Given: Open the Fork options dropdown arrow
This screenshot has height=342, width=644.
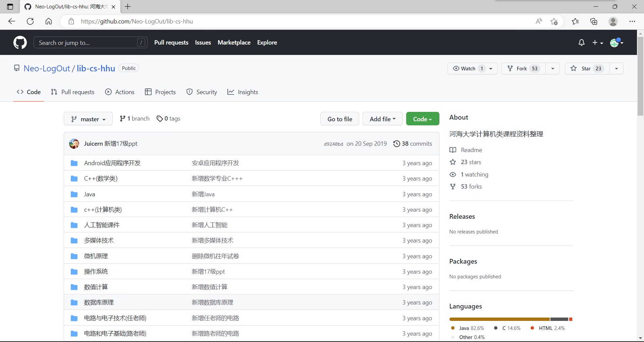Looking at the screenshot, I should 552,69.
